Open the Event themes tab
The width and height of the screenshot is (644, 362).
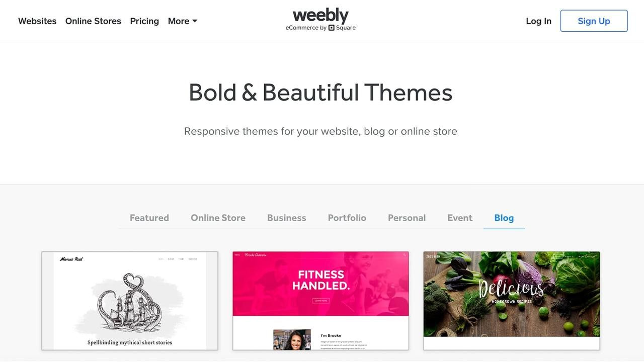460,218
